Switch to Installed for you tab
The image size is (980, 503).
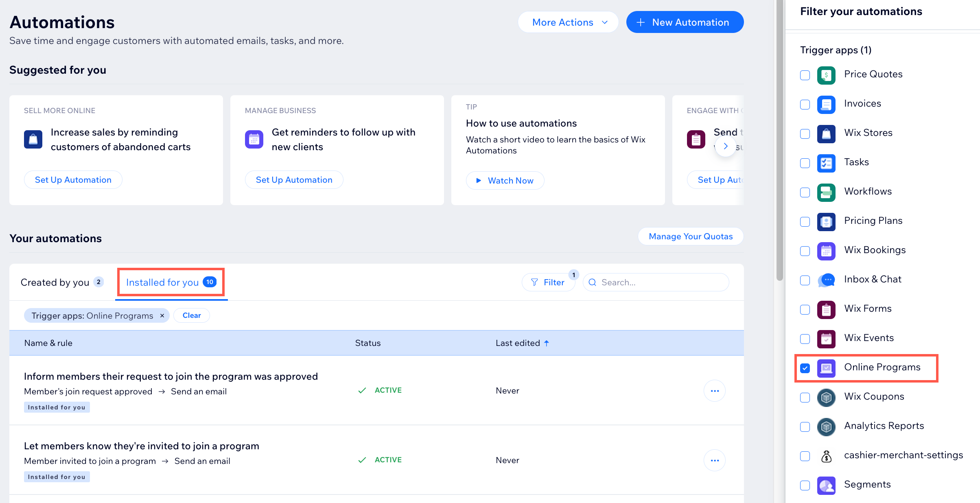pos(171,282)
